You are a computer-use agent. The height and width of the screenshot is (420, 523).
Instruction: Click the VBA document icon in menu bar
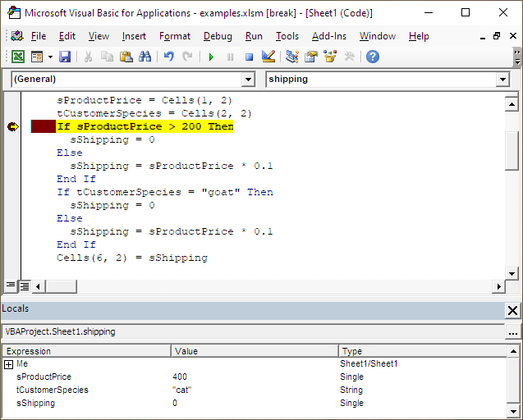(16, 35)
